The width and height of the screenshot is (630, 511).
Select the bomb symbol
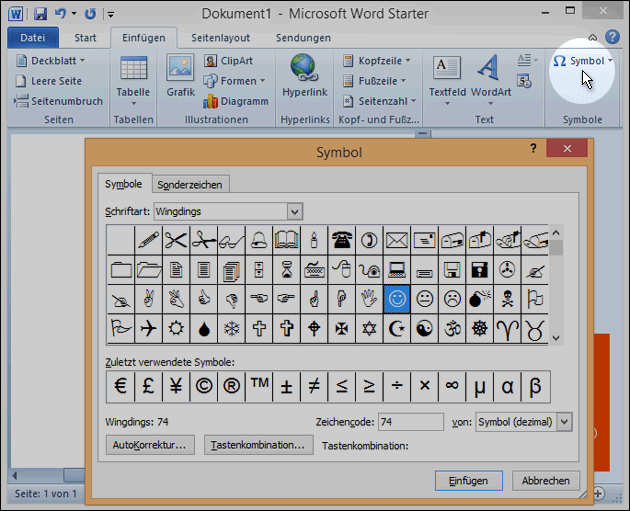coord(480,299)
